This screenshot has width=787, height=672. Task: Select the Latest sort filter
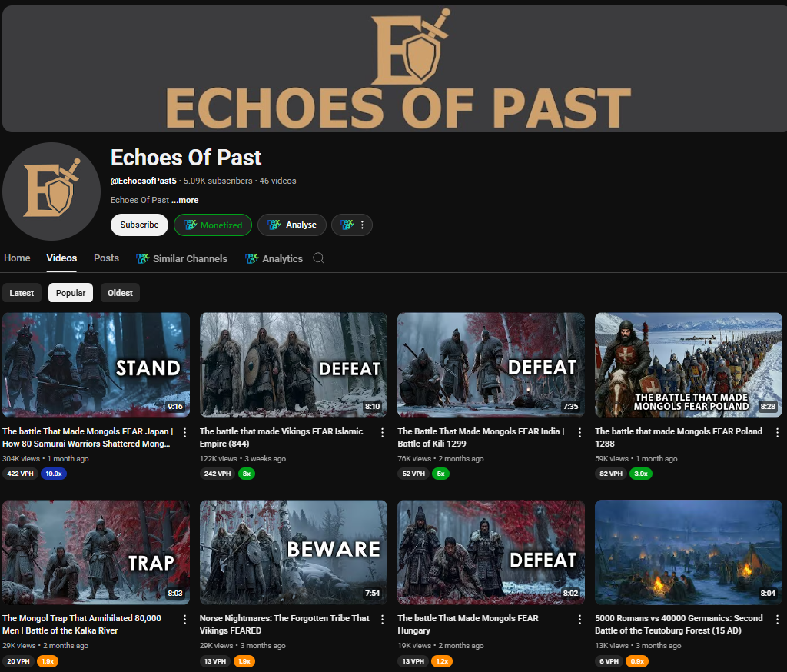click(x=22, y=293)
